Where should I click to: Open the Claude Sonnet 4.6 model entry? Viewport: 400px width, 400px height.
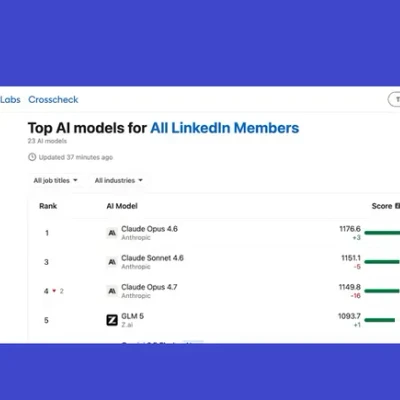tap(152, 258)
